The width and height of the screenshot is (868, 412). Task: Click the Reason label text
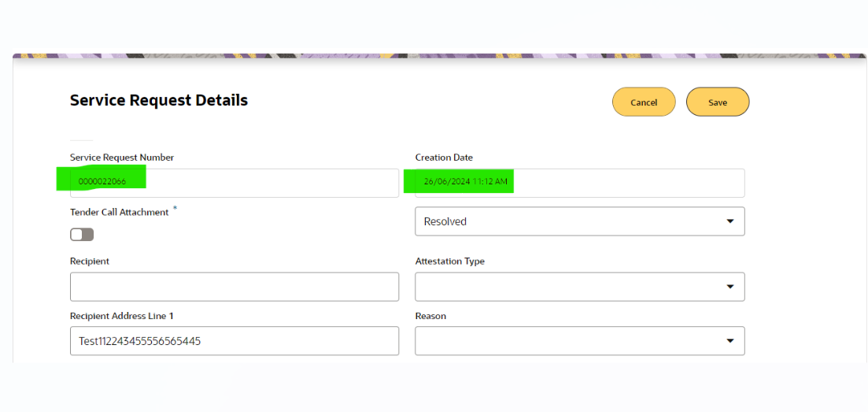coord(430,316)
